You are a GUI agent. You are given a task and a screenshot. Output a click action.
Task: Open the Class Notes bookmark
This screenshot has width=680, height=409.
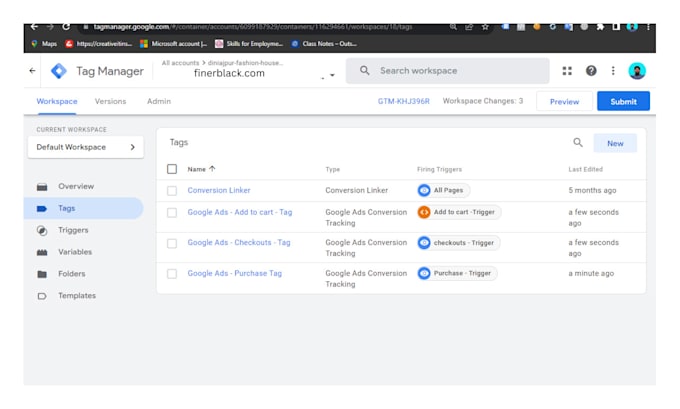point(324,44)
